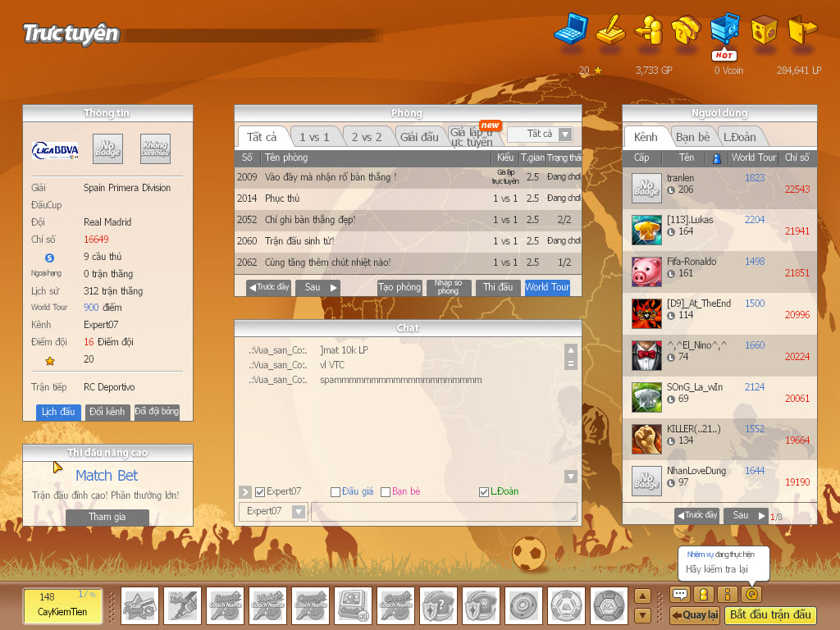Image resolution: width=840 pixels, height=630 pixels.
Task: Open the golden pen and notepad icon
Action: (x=611, y=31)
